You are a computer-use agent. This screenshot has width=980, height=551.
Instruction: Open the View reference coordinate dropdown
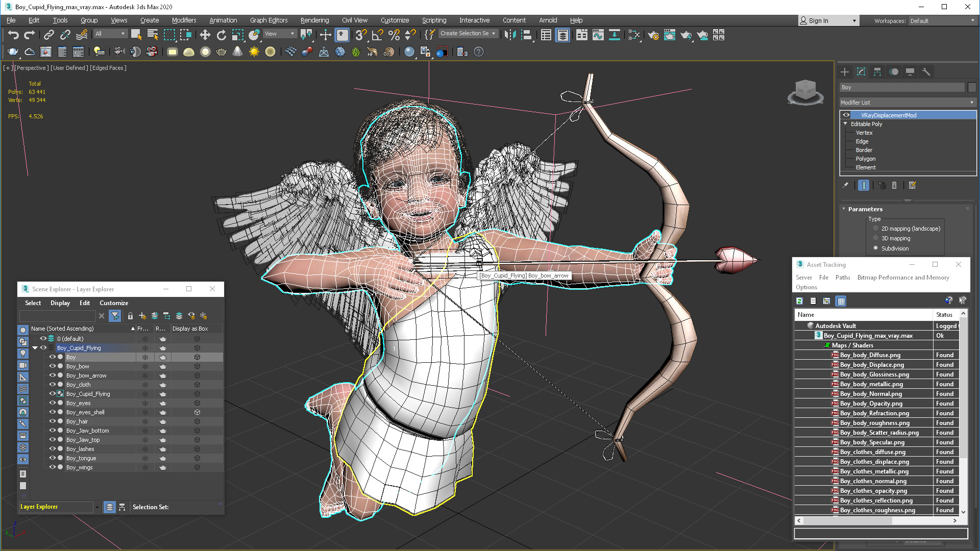pos(279,34)
